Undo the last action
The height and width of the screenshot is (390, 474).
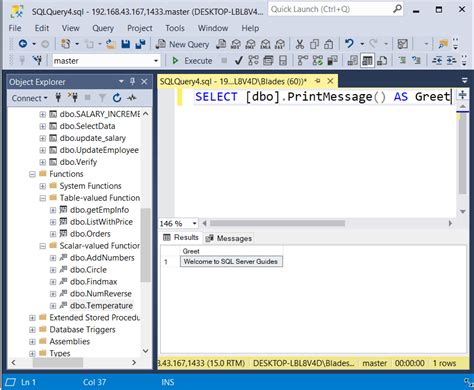(x=349, y=44)
